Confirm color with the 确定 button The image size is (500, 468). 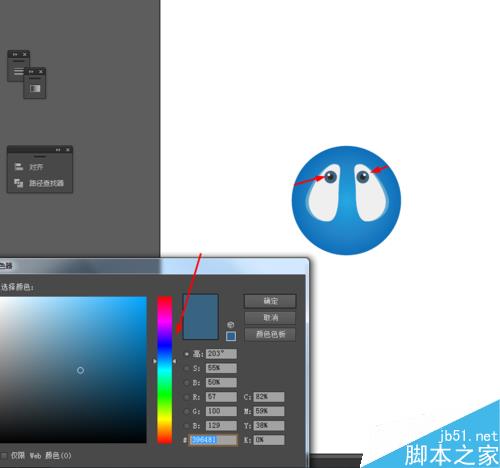pos(270,301)
